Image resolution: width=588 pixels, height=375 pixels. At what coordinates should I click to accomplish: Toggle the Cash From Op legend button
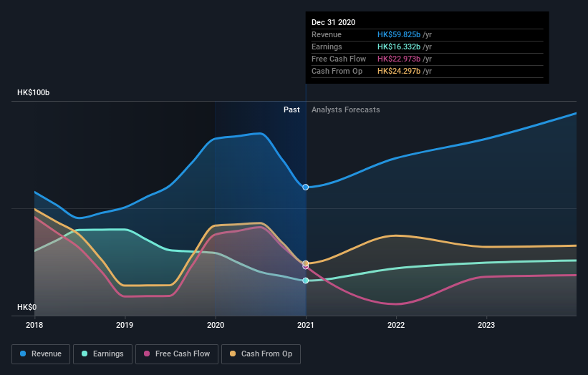pos(261,354)
